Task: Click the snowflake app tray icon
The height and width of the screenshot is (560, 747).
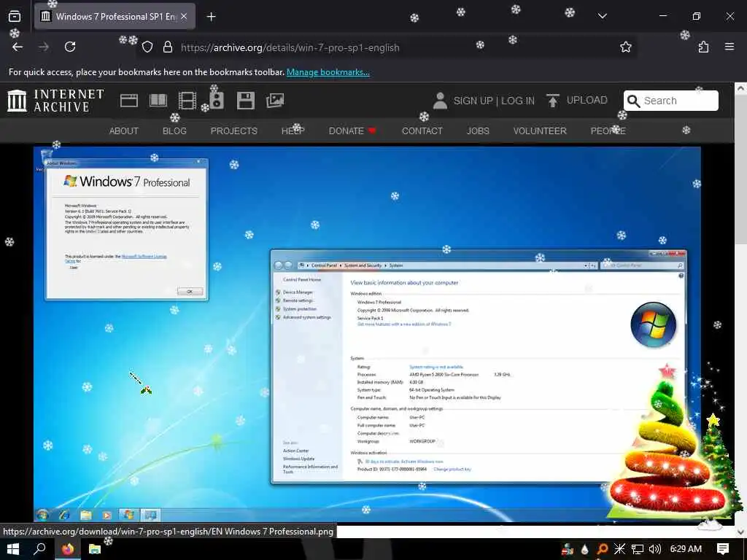Action: click(619, 549)
